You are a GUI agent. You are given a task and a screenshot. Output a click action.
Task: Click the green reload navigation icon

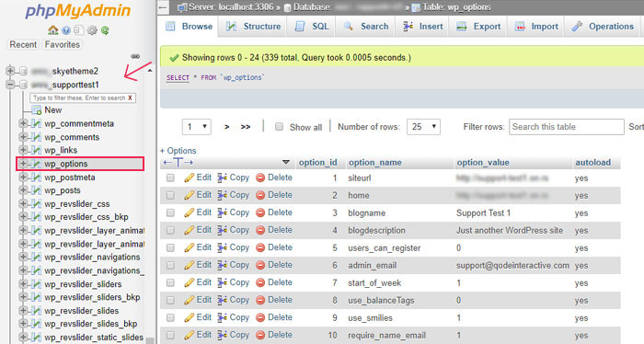click(105, 30)
